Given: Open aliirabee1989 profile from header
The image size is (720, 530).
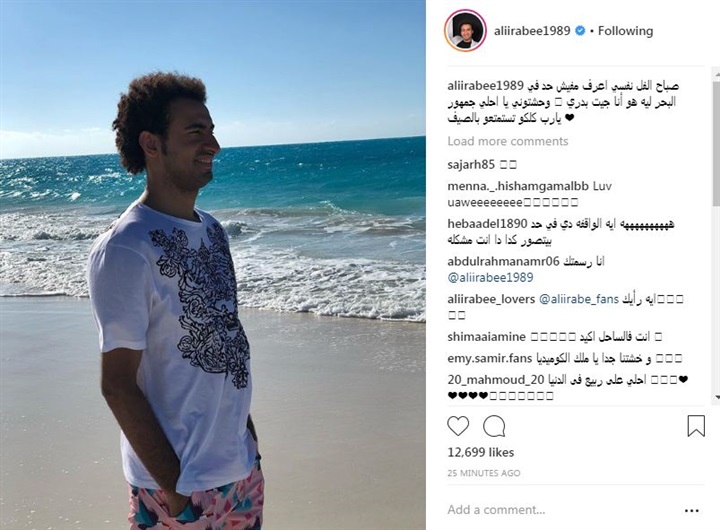Looking at the screenshot, I should click(x=532, y=31).
